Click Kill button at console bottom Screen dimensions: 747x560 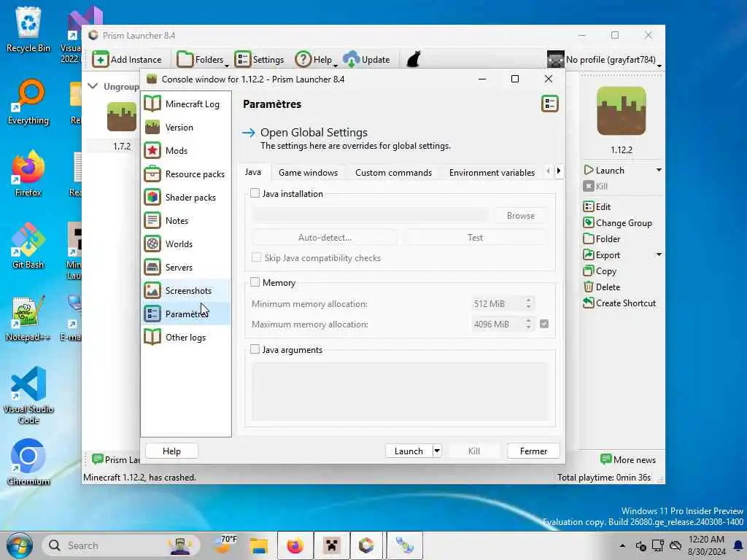click(x=473, y=451)
